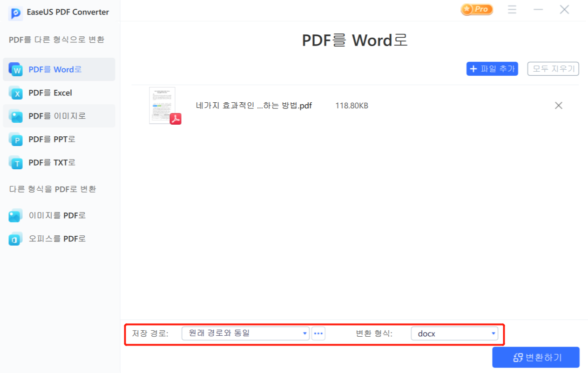Expand the save path browse options
The image size is (588, 373).
[318, 333]
